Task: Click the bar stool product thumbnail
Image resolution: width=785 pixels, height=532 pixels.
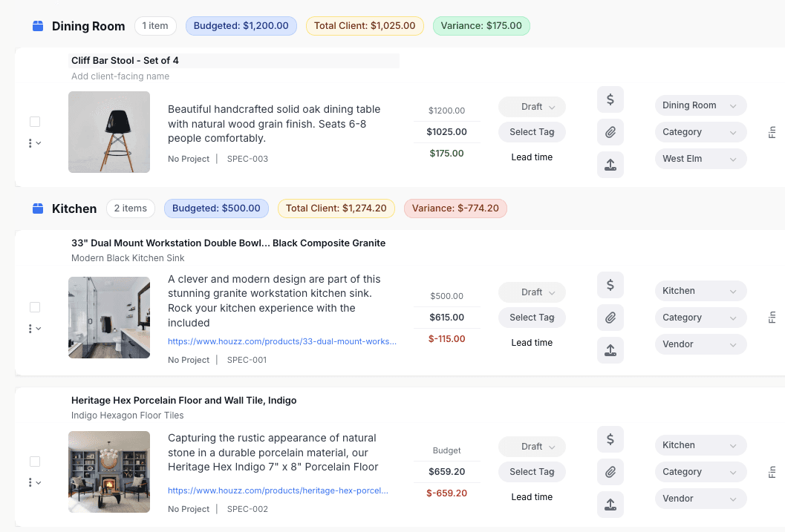Action: (x=109, y=132)
